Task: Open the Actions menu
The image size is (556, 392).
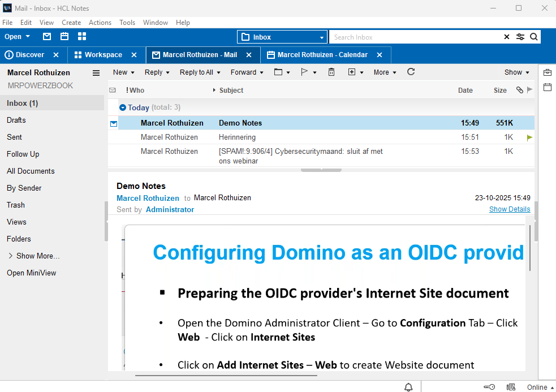Action: point(100,23)
